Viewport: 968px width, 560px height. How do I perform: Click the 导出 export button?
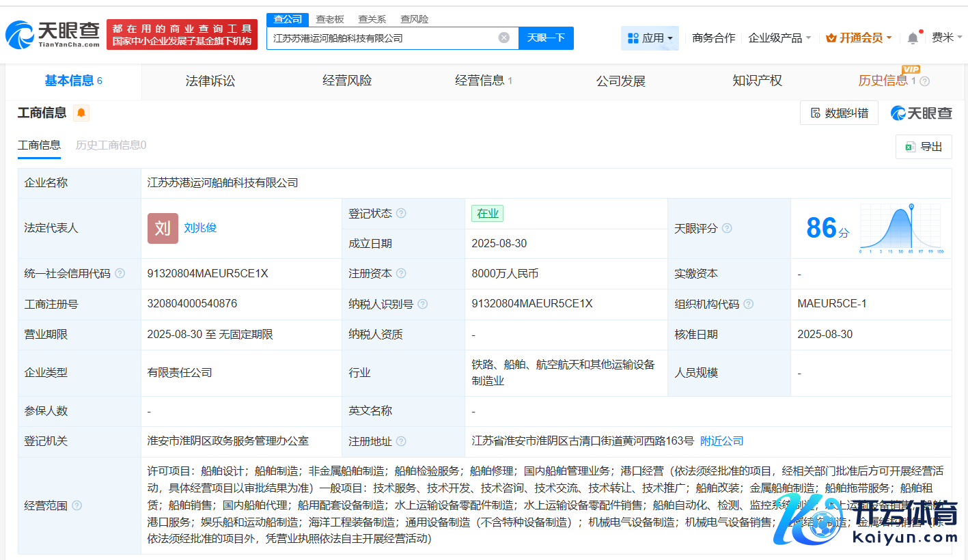point(924,146)
